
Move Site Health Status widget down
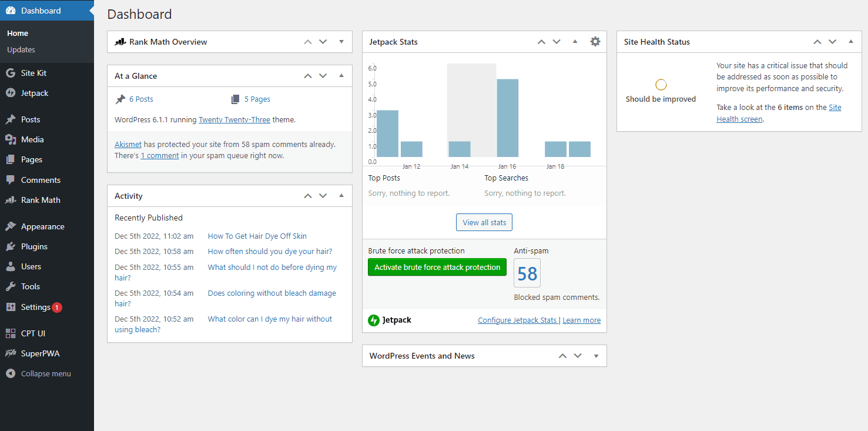(832, 42)
